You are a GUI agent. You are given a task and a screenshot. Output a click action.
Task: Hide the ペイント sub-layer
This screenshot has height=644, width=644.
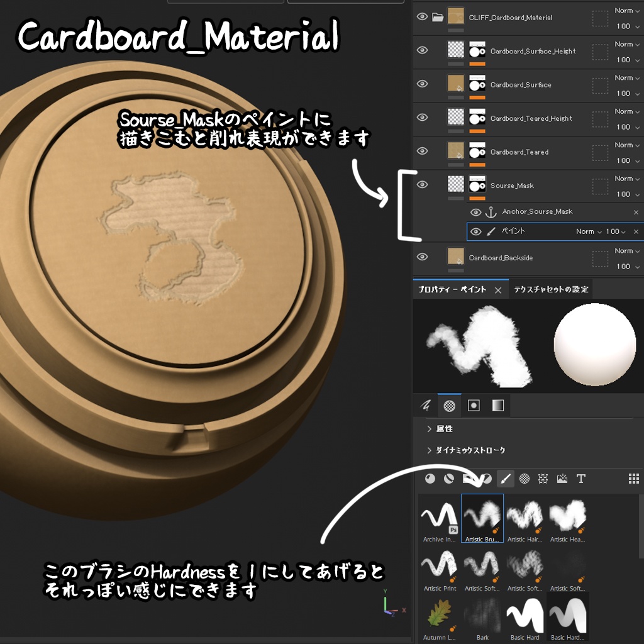pos(477,231)
